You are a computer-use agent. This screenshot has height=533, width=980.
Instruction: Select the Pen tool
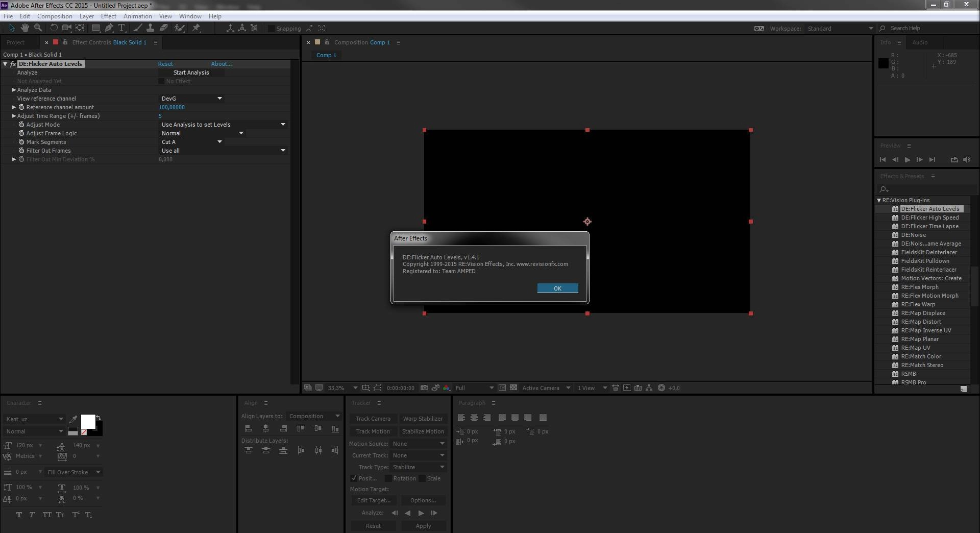coord(109,28)
